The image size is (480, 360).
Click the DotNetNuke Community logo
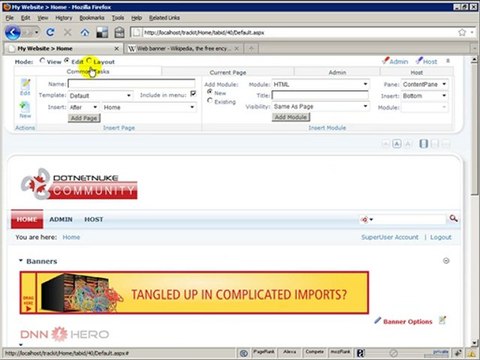(x=79, y=184)
